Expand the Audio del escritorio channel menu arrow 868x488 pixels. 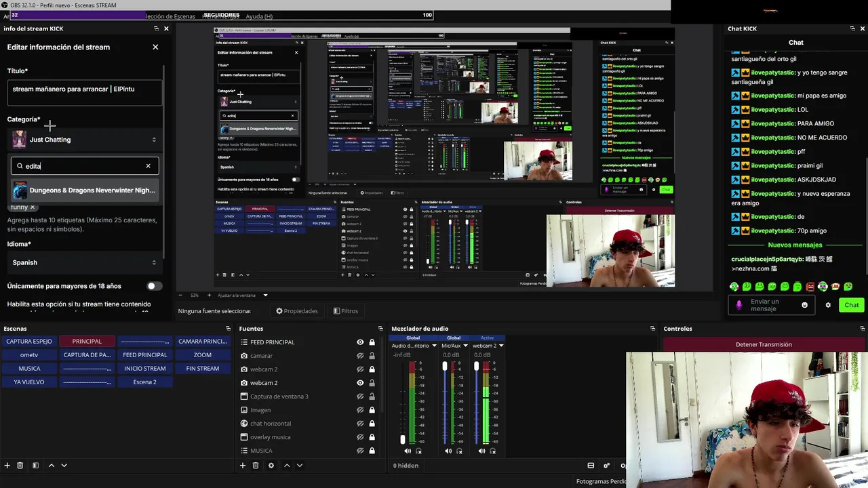(x=434, y=346)
